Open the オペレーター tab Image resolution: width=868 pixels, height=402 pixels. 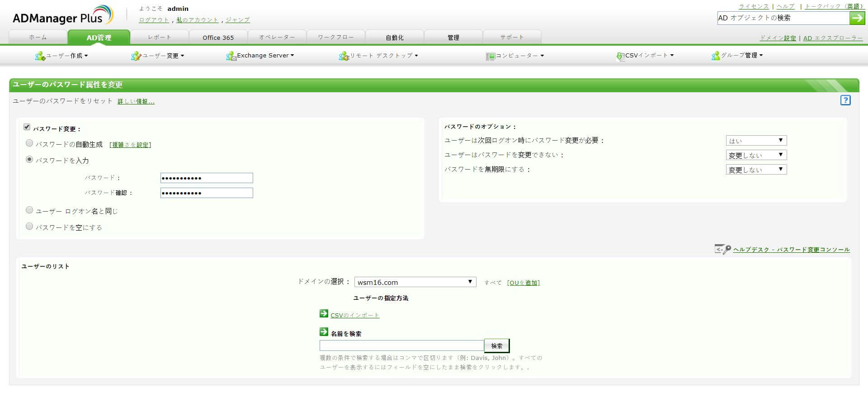click(277, 37)
